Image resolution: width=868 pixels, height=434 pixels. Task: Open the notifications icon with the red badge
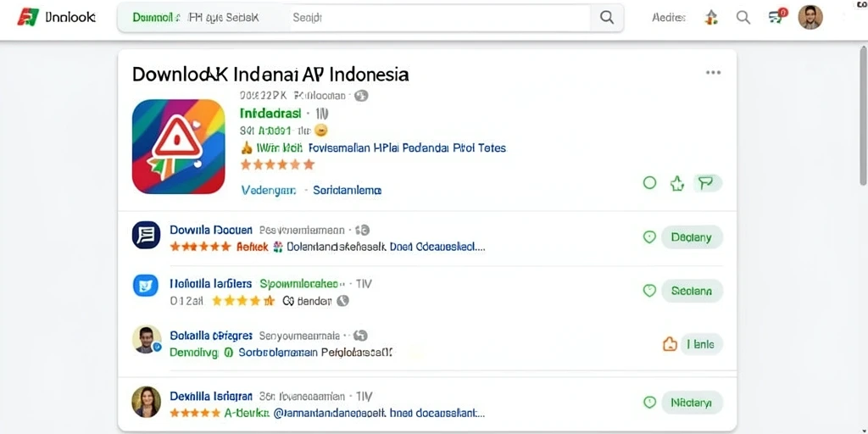[777, 17]
